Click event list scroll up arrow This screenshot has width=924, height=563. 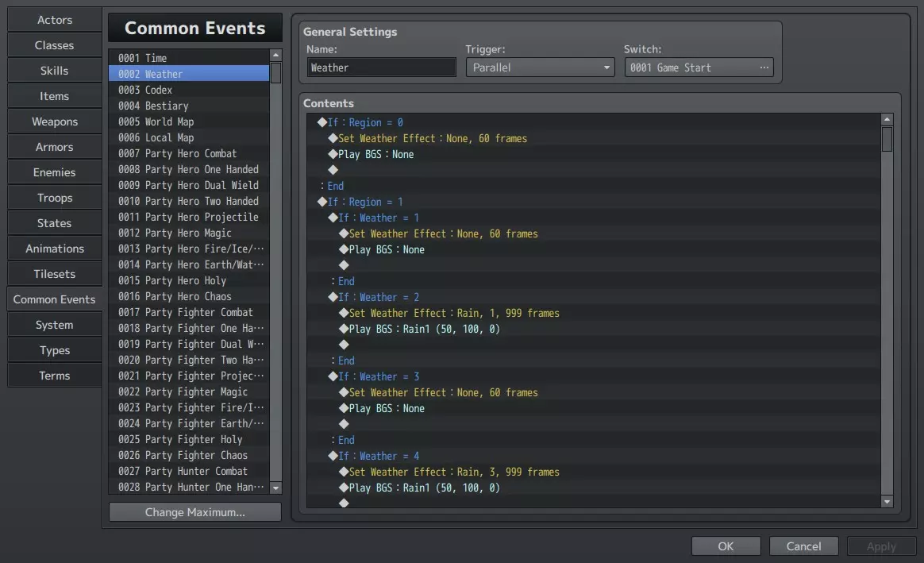(275, 56)
